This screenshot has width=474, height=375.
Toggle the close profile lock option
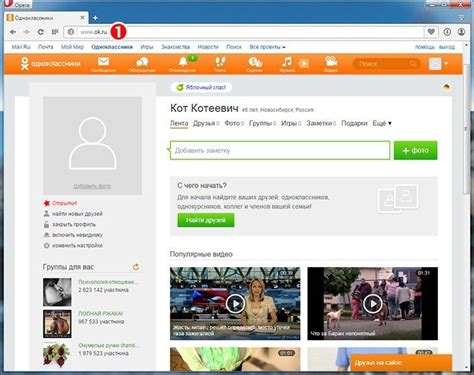point(69,224)
